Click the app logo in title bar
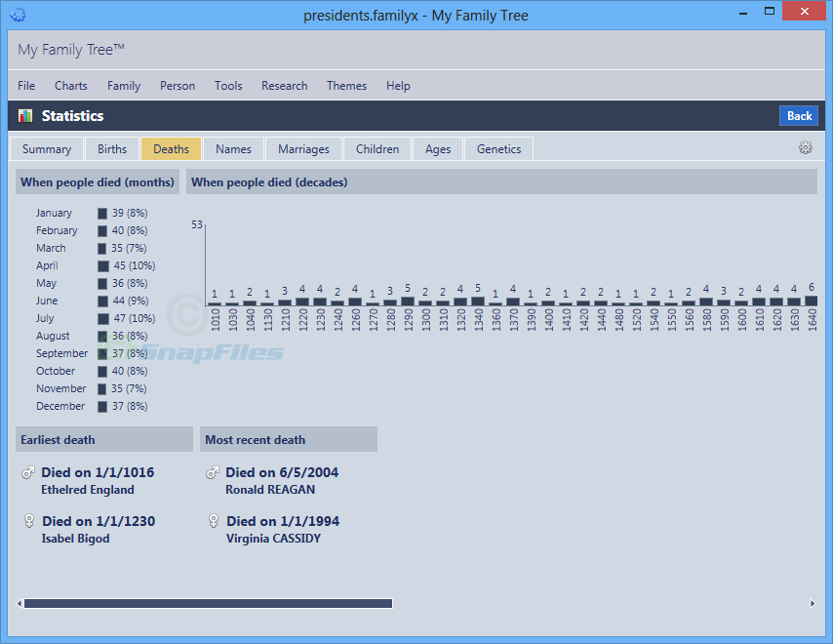 pyautogui.click(x=18, y=15)
